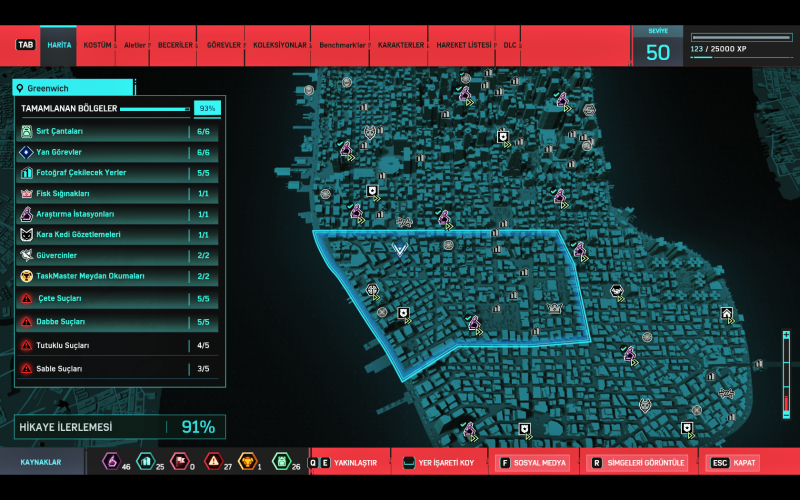Click the backpack token icon (26)
The height and width of the screenshot is (500, 800).
coord(281,461)
